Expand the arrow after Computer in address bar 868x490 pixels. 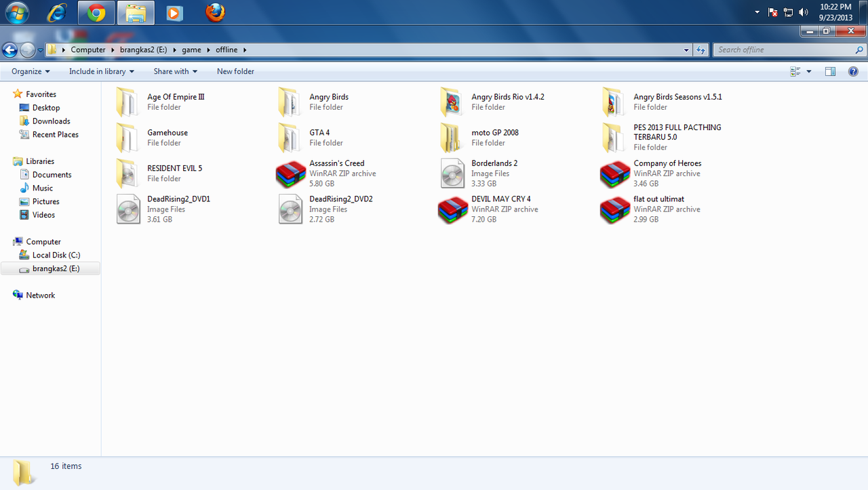point(112,49)
